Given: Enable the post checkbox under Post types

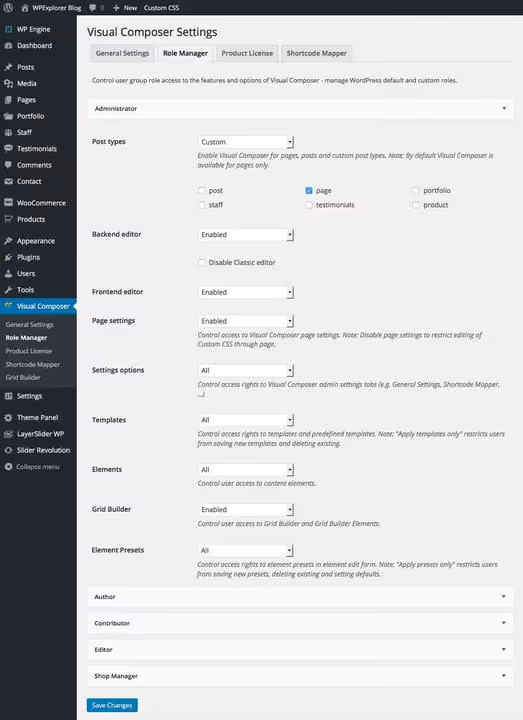Looking at the screenshot, I should [x=201, y=190].
